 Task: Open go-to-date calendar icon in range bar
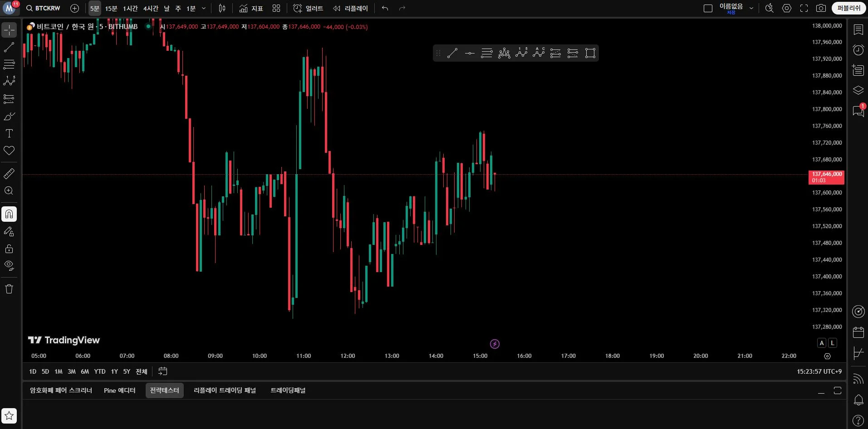(163, 371)
